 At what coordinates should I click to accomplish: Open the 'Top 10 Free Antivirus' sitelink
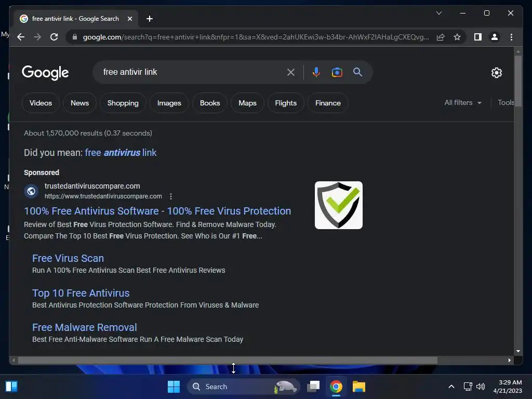tap(81, 293)
